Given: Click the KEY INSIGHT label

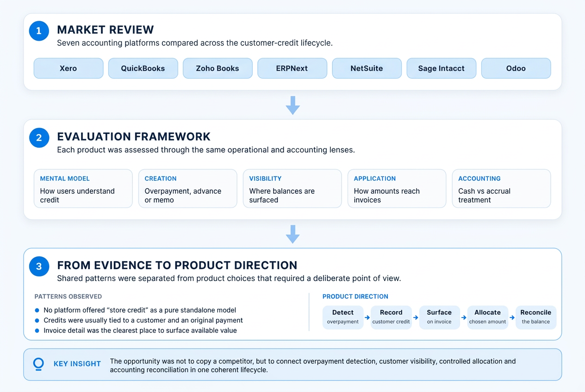Looking at the screenshot, I should point(77,364).
